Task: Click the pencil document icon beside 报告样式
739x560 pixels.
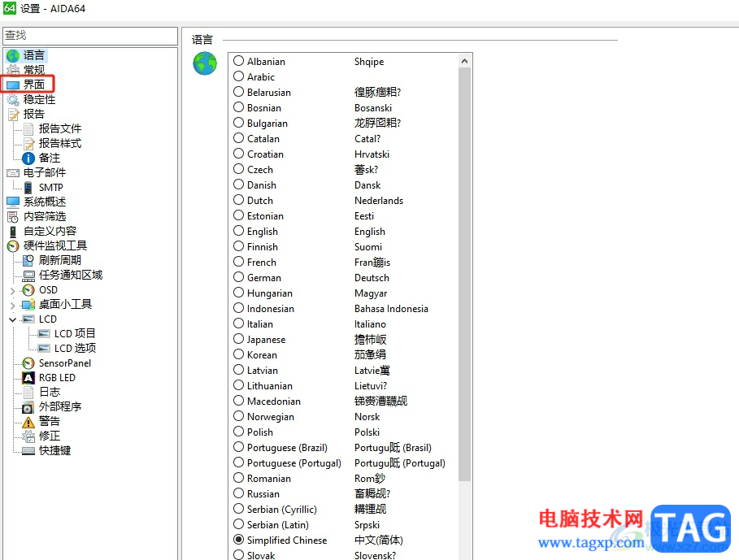Action: [28, 143]
